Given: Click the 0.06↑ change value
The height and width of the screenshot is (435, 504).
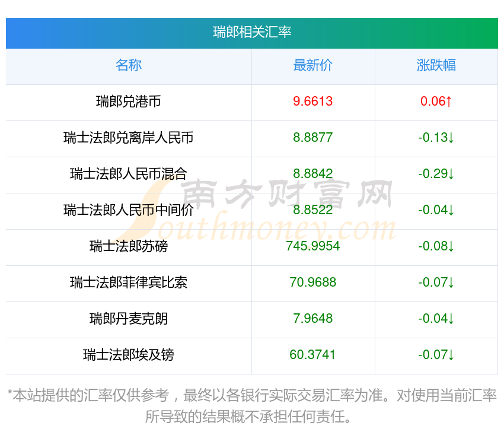Looking at the screenshot, I should click(436, 101).
